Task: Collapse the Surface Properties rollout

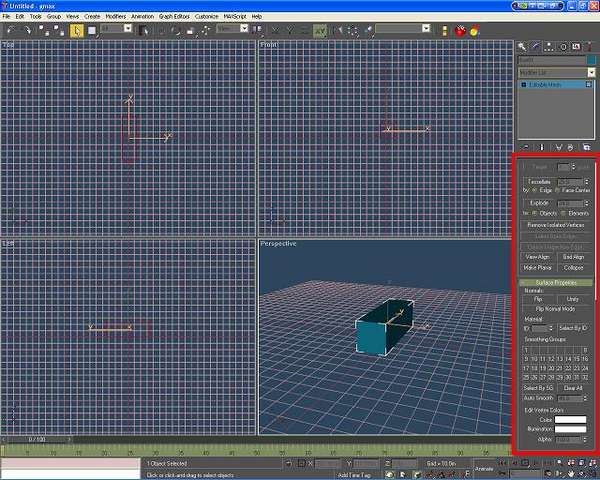Action: point(556,282)
